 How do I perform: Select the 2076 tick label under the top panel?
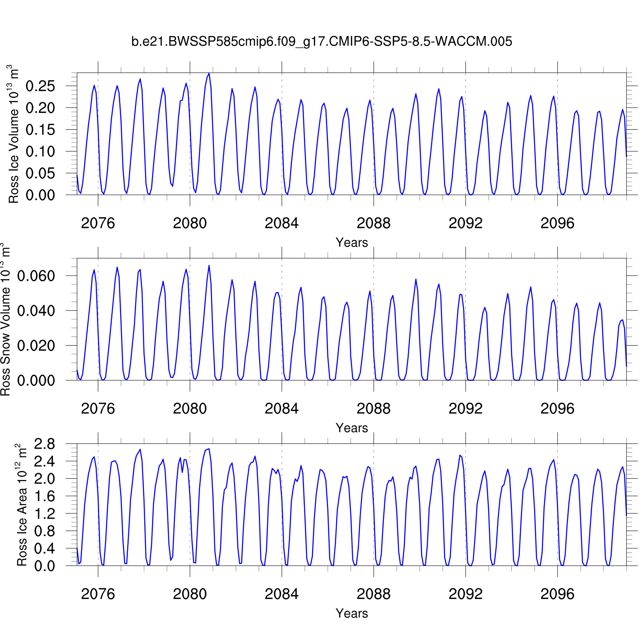(x=98, y=223)
